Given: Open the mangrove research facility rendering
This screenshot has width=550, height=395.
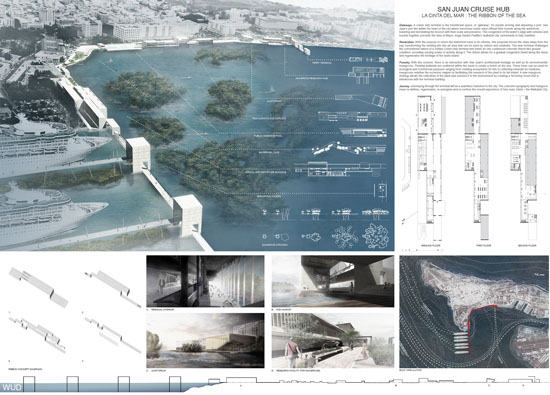Looking at the screenshot, I should pyautogui.click(x=333, y=340).
